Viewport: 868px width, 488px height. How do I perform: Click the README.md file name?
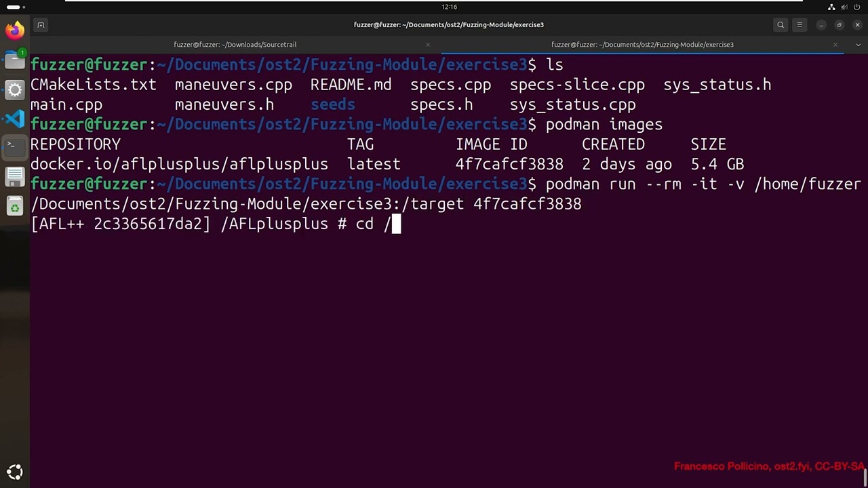[x=351, y=85]
